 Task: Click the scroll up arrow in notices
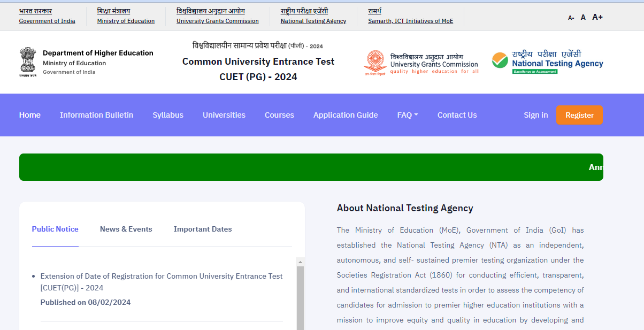(300, 262)
